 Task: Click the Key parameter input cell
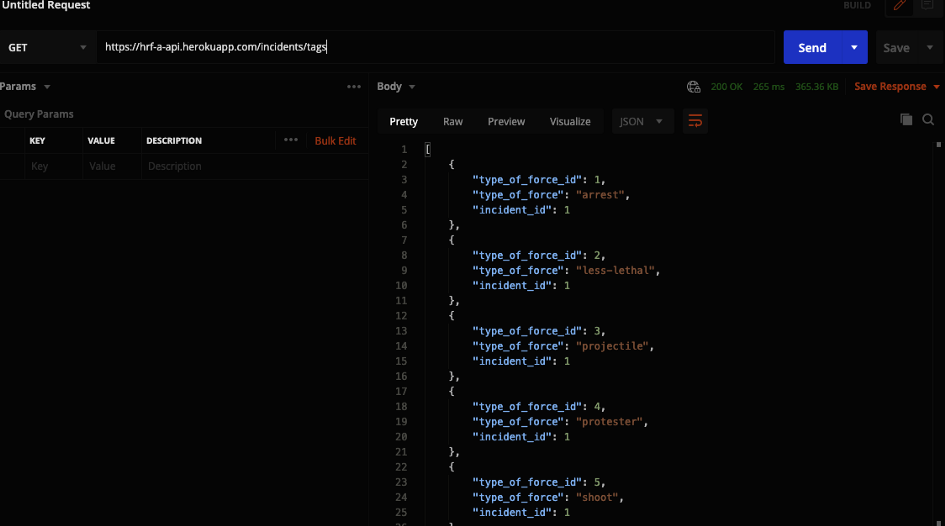coord(54,166)
